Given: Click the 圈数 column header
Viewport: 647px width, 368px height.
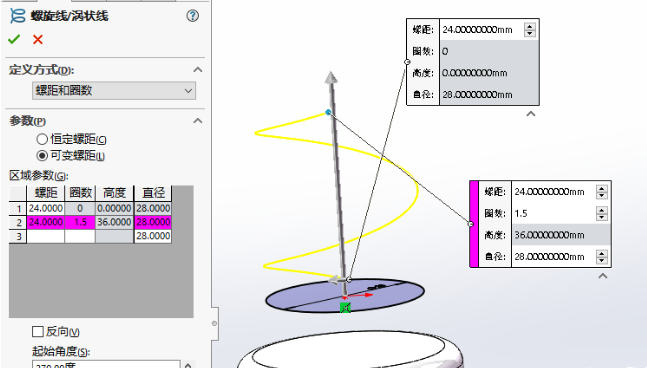Looking at the screenshot, I should pos(80,193).
